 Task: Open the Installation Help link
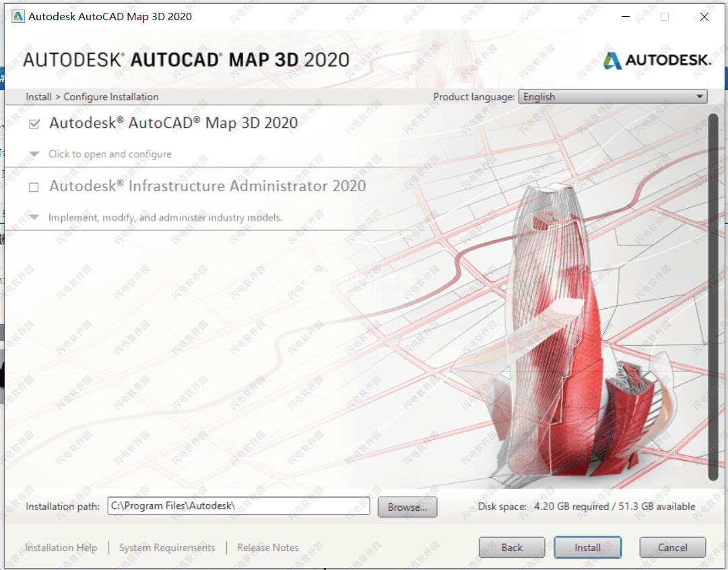(61, 548)
